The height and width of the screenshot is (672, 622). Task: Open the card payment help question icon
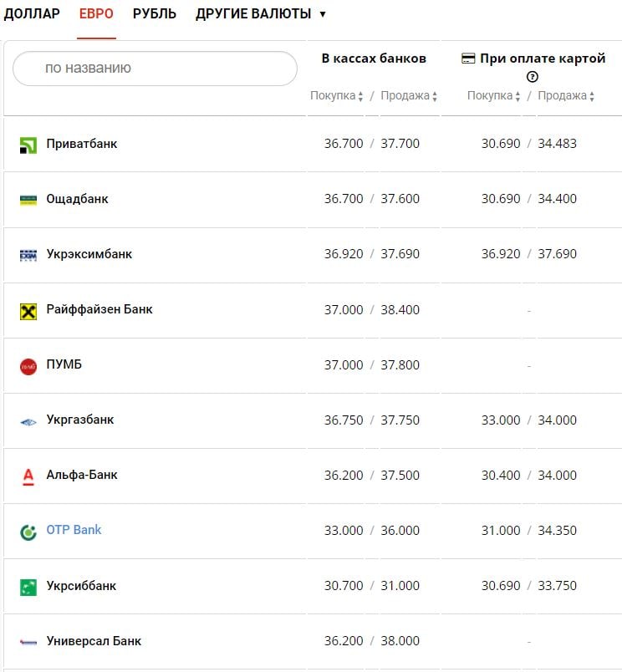pos(533,77)
